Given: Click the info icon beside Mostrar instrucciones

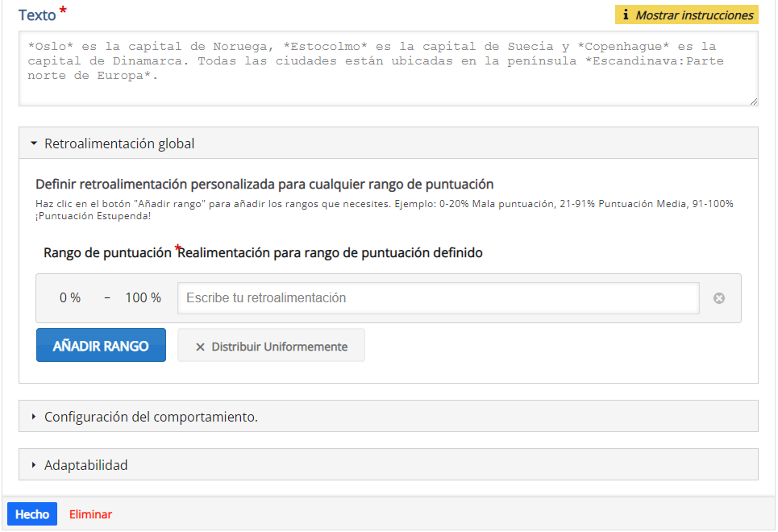Looking at the screenshot, I should click(x=626, y=15).
